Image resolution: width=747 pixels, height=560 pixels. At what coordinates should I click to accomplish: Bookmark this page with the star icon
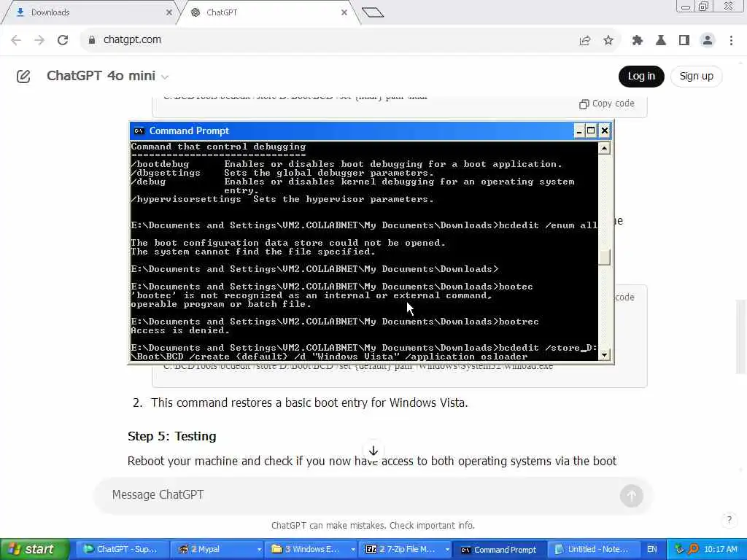[608, 41]
